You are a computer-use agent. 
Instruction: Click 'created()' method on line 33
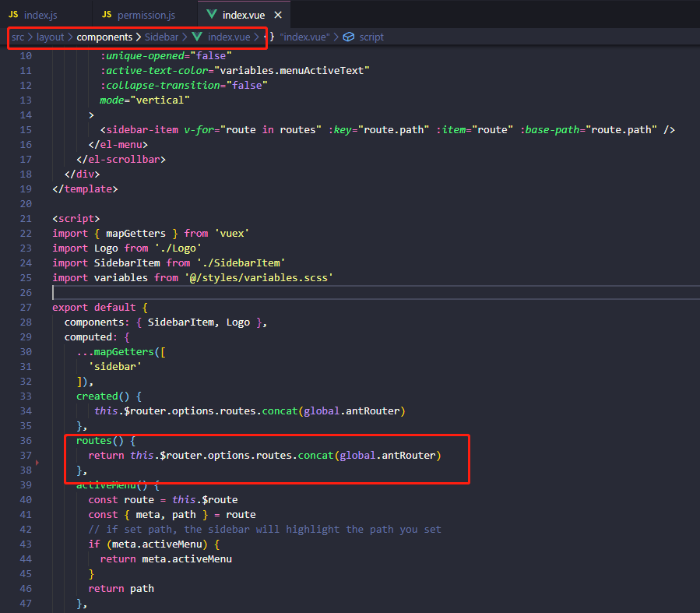pyautogui.click(x=103, y=396)
